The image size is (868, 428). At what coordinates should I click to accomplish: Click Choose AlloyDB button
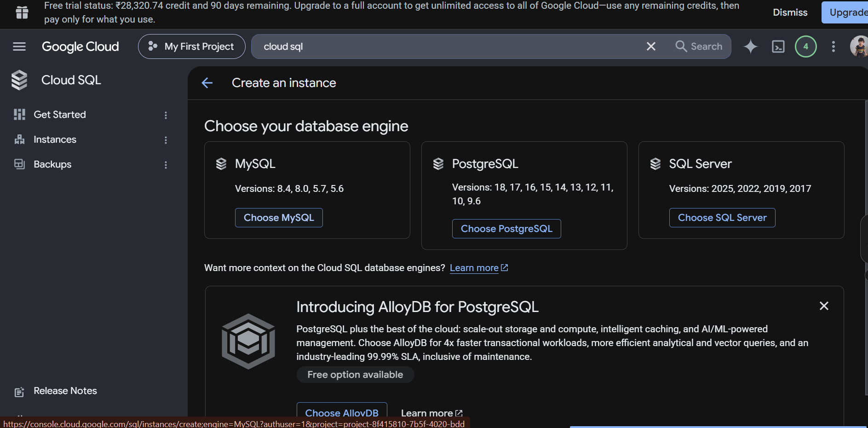click(342, 413)
